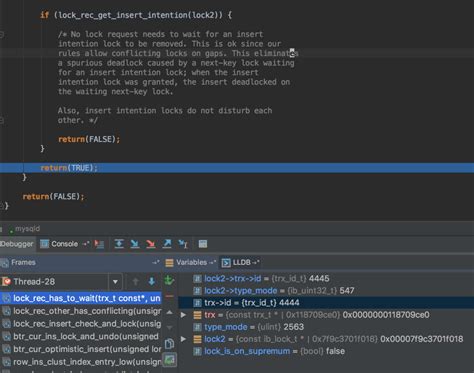
Task: Switch to the LLDB tab
Action: tap(241, 263)
